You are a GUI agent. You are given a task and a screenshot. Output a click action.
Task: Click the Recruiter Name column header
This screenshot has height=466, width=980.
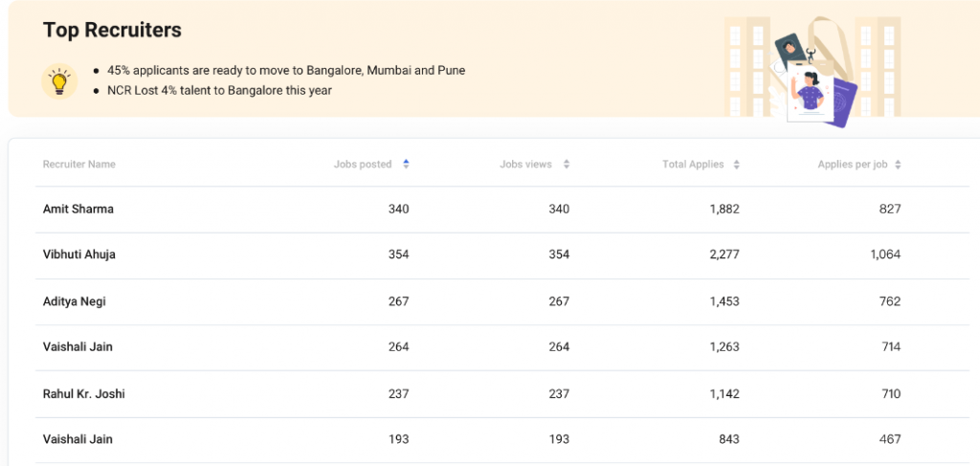click(x=78, y=165)
